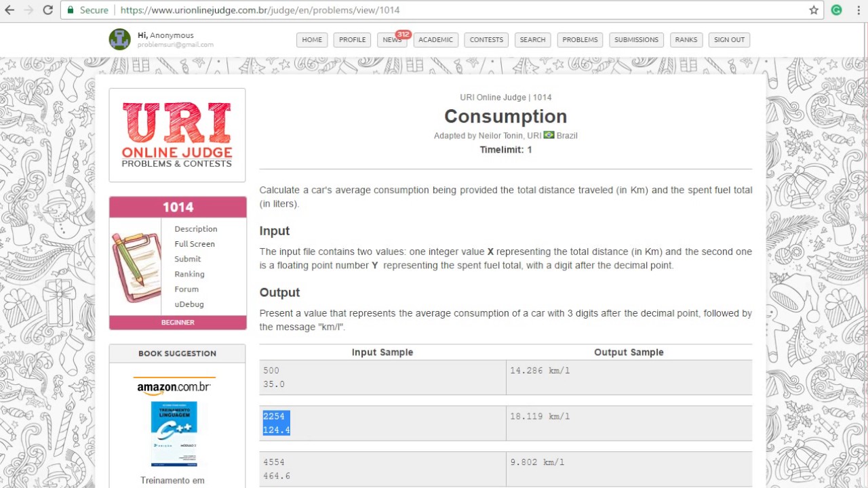Screen dimensions: 868x488
Task: Open the C++ training book cover
Action: [x=174, y=434]
